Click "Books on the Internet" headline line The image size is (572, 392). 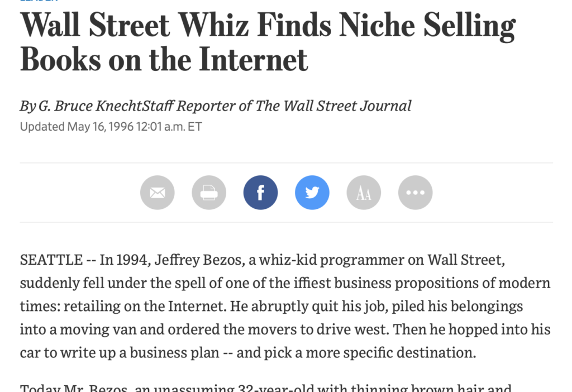click(x=164, y=60)
